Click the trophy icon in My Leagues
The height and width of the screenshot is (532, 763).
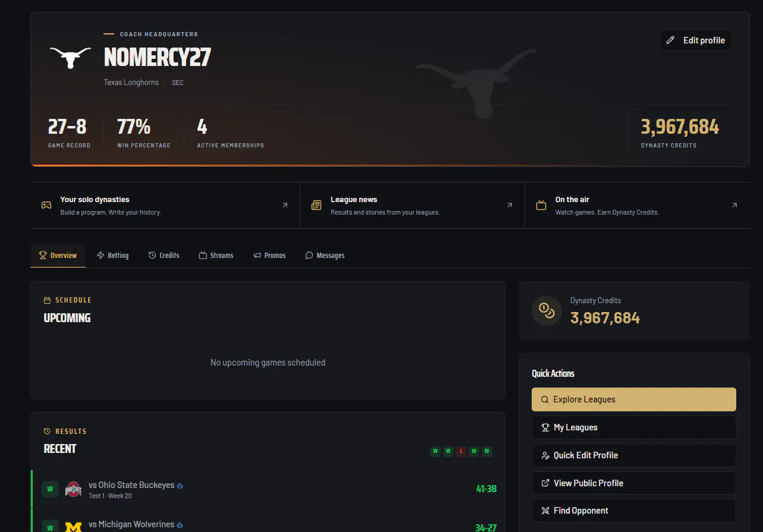pos(545,427)
